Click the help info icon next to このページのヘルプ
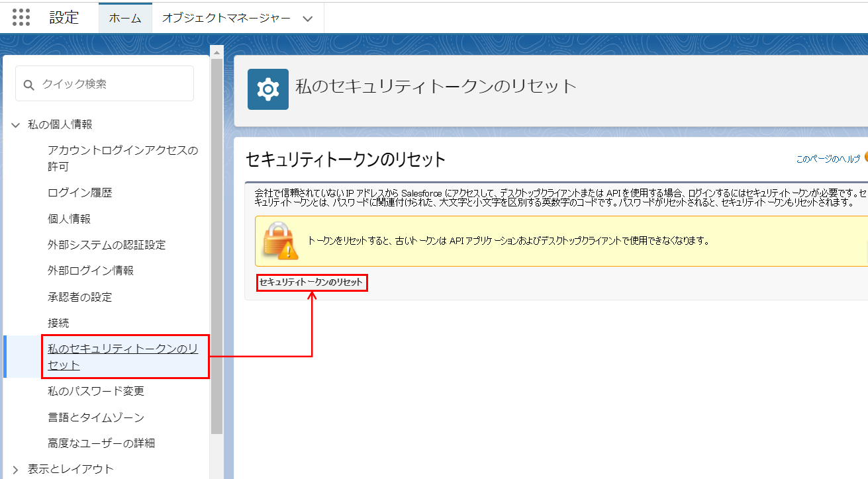Viewport: 868px width, 479px height. [x=866, y=157]
